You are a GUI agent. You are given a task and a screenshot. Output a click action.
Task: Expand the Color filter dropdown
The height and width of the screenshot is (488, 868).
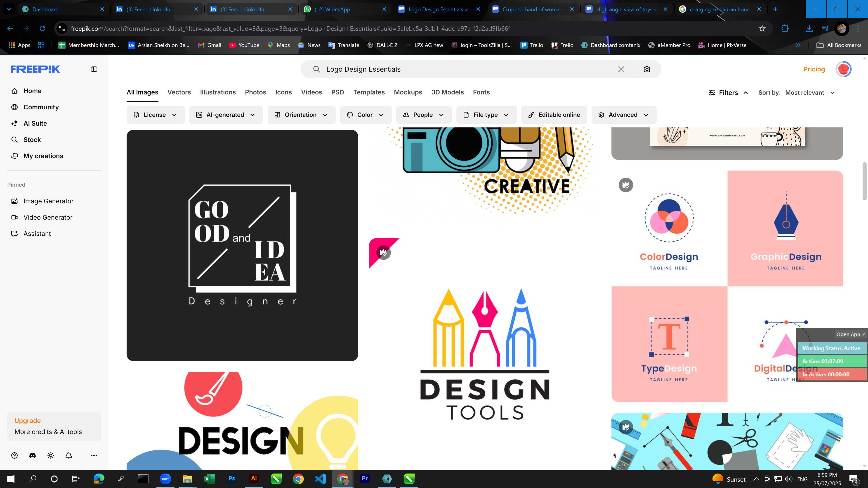pos(366,115)
